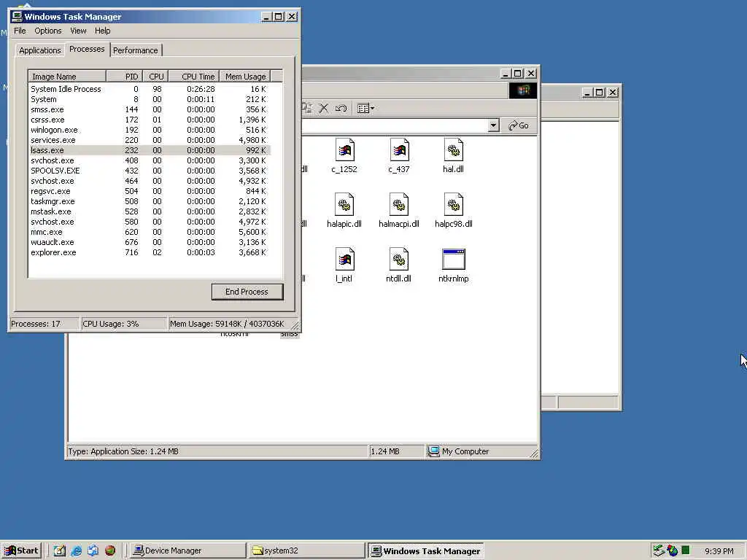Open the View menu in Task Manager
This screenshot has height=560, width=747.
click(78, 31)
